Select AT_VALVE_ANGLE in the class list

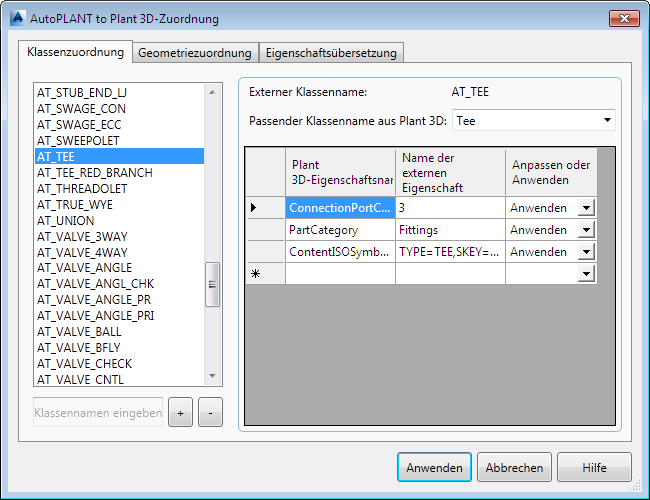pos(119,268)
